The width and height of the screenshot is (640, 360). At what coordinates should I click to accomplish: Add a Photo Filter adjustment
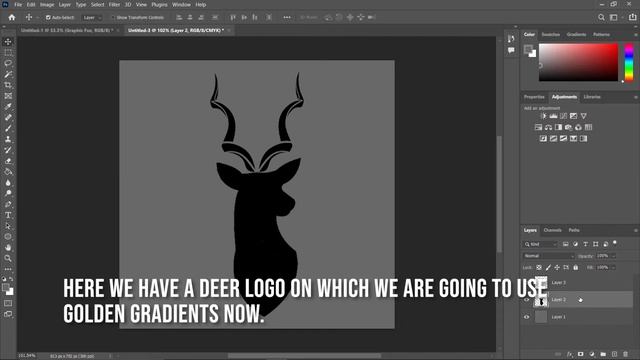click(568, 127)
